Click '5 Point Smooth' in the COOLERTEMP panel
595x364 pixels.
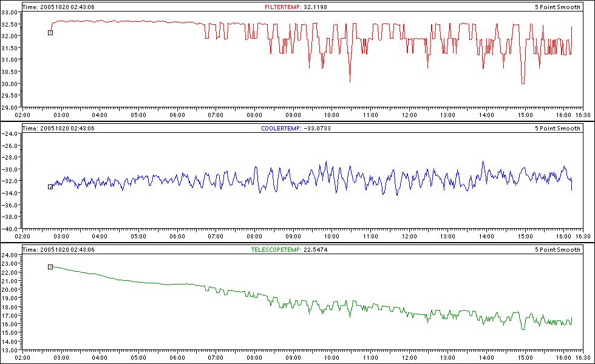(x=557, y=128)
